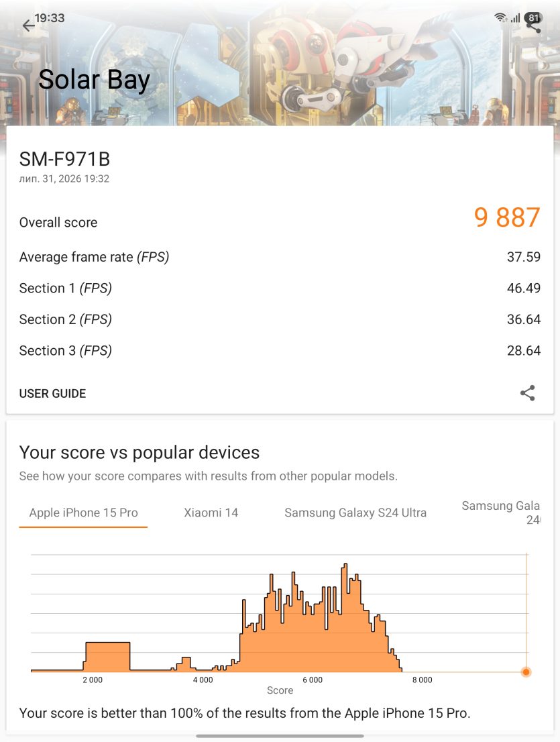The width and height of the screenshot is (560, 742).
Task: Tap the overall score 9 887
Action: click(507, 217)
